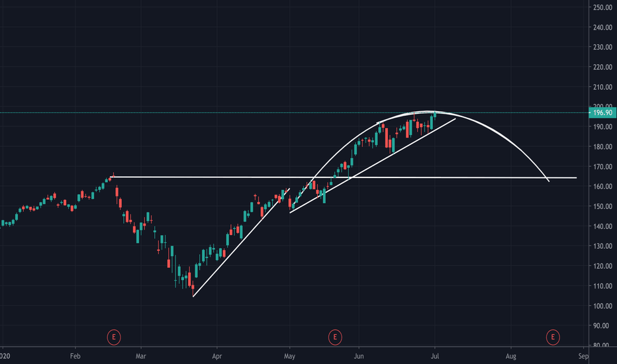Click the earnings marker near late May

click(335, 338)
